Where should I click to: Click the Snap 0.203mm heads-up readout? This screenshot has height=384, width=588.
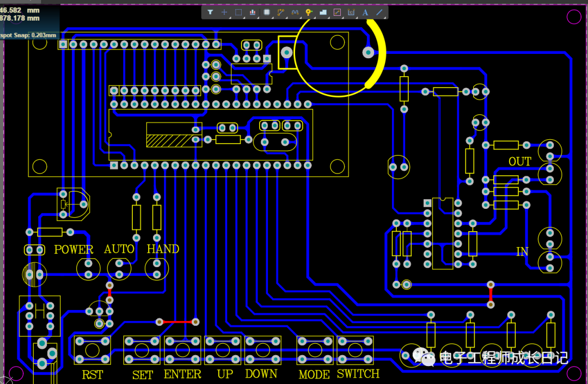coord(28,35)
